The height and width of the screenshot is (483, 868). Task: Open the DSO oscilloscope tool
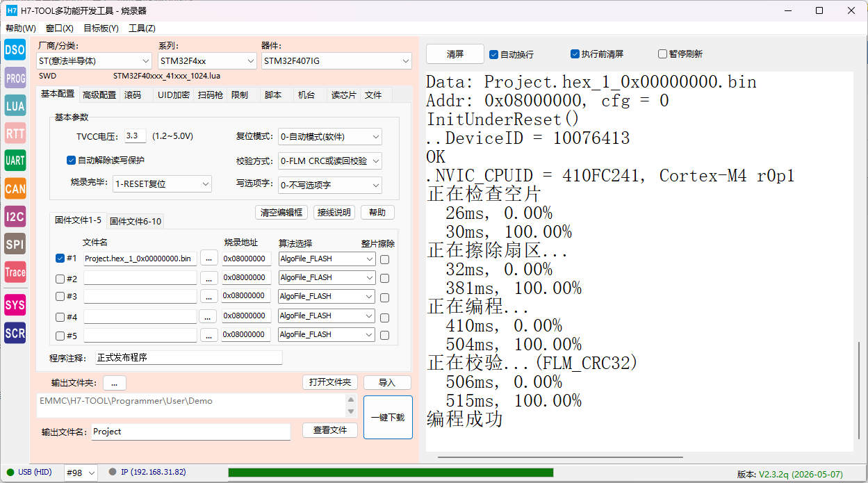15,50
